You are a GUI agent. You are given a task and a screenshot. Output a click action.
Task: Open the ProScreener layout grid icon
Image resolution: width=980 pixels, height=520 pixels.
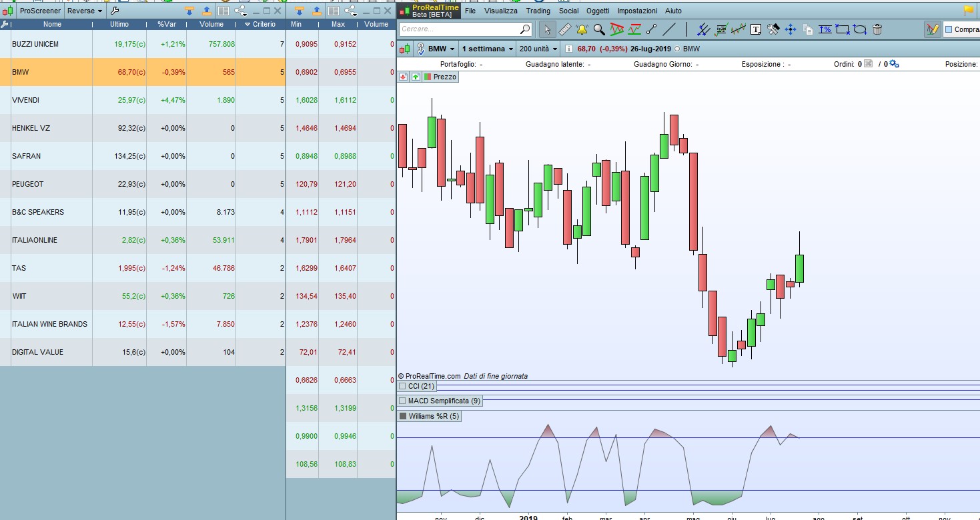[223, 11]
